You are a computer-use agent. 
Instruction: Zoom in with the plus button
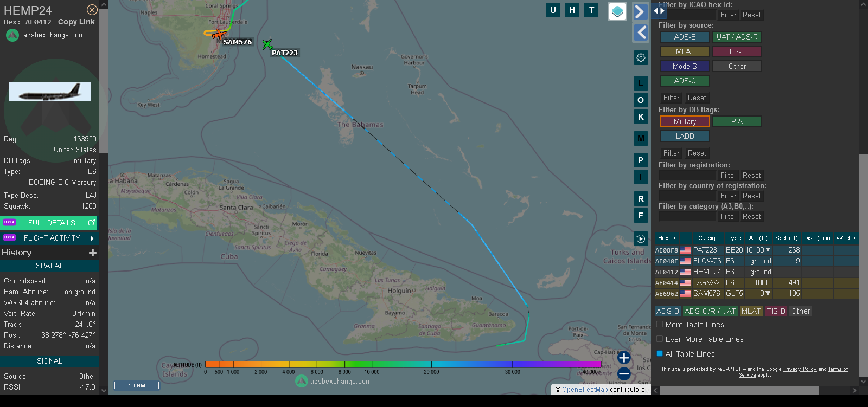[624, 358]
